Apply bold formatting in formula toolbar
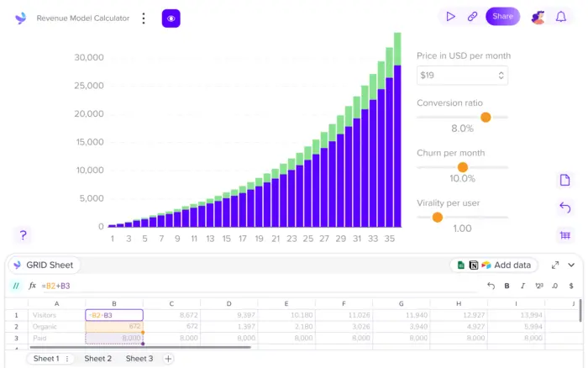Screen dimensions: 588x368 point(507,286)
